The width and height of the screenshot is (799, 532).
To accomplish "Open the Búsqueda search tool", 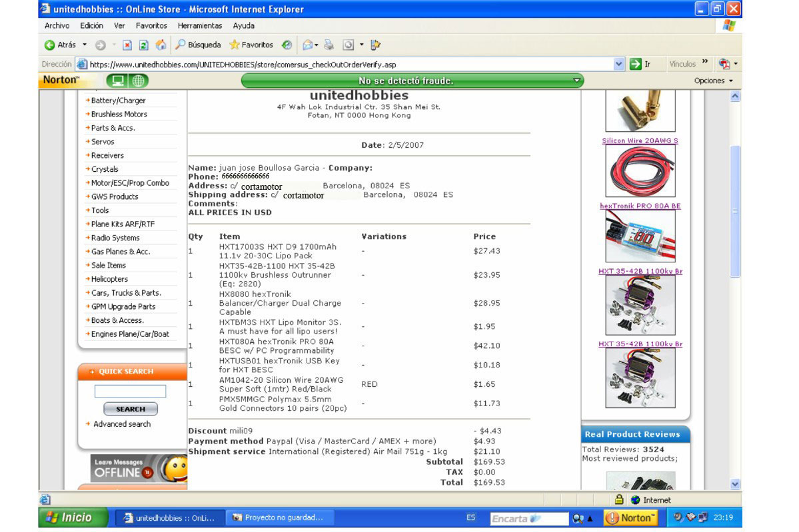I will click(198, 45).
